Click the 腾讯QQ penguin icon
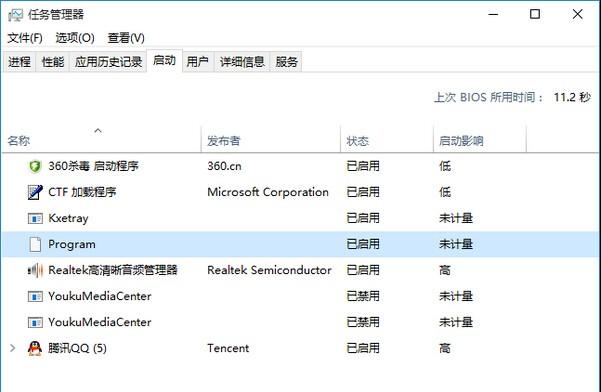The height and width of the screenshot is (392, 601). click(35, 348)
